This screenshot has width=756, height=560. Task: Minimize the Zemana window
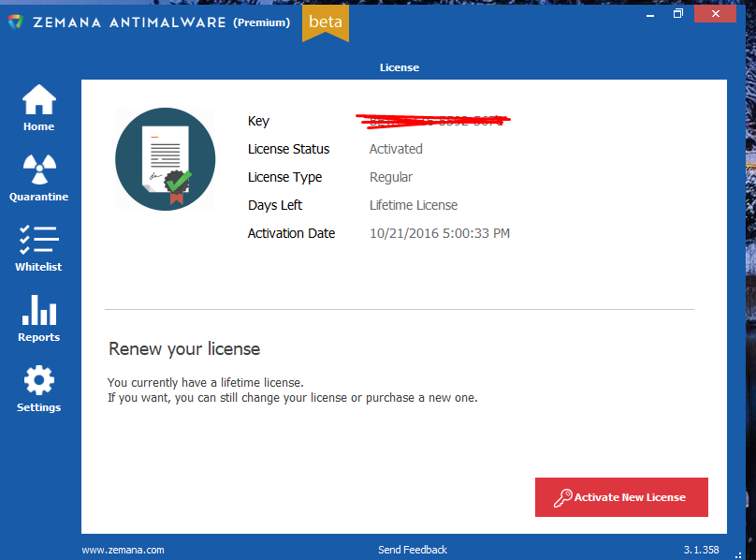(x=650, y=14)
